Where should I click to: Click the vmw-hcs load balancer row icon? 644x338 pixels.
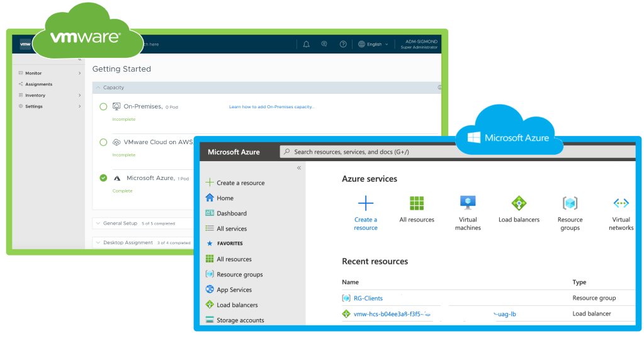[346, 314]
